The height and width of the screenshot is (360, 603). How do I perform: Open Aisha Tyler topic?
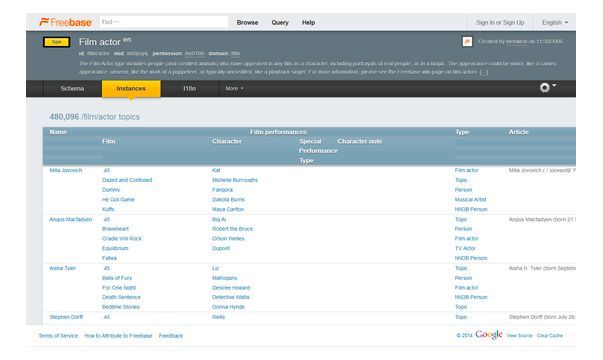[63, 268]
